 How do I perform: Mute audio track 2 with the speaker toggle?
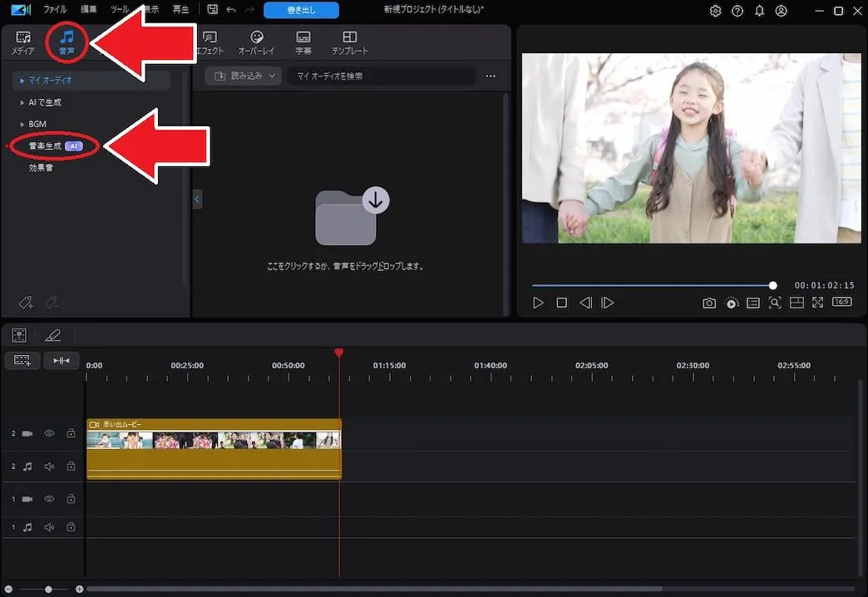coord(49,466)
